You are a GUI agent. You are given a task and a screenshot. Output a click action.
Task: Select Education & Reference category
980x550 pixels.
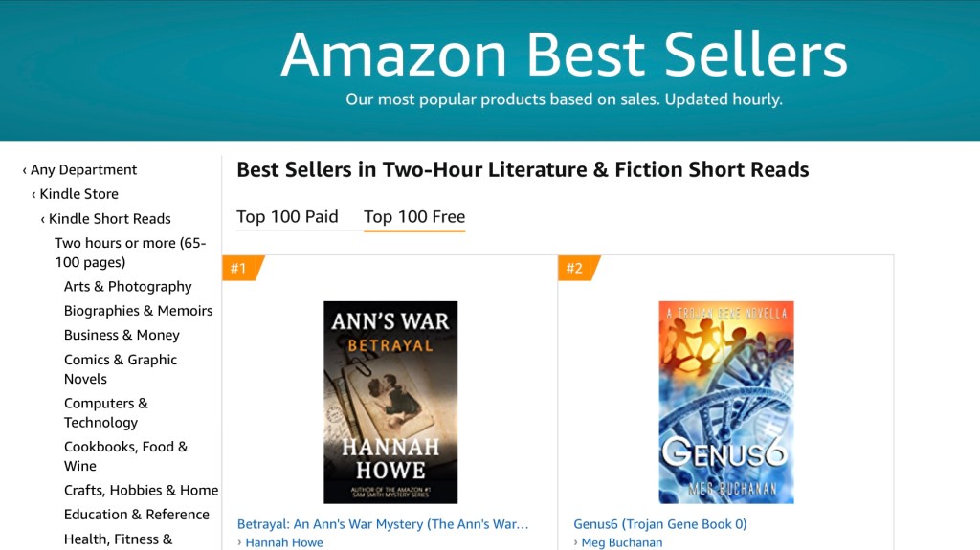point(136,515)
